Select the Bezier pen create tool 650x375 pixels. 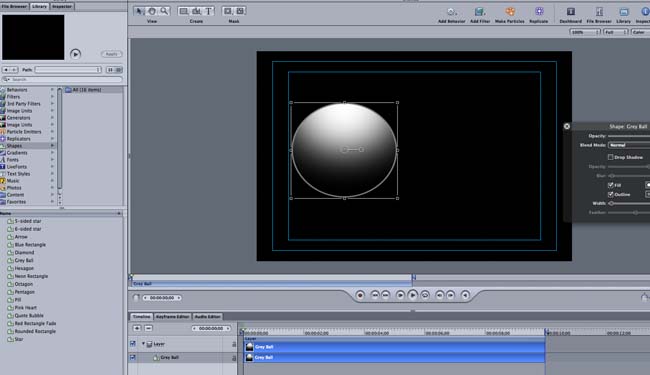(196, 11)
